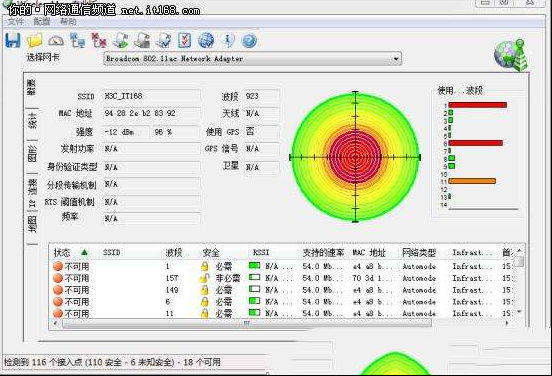This screenshot has height=376, width=552.
Task: Click the connected computers network icon
Action: point(77,40)
